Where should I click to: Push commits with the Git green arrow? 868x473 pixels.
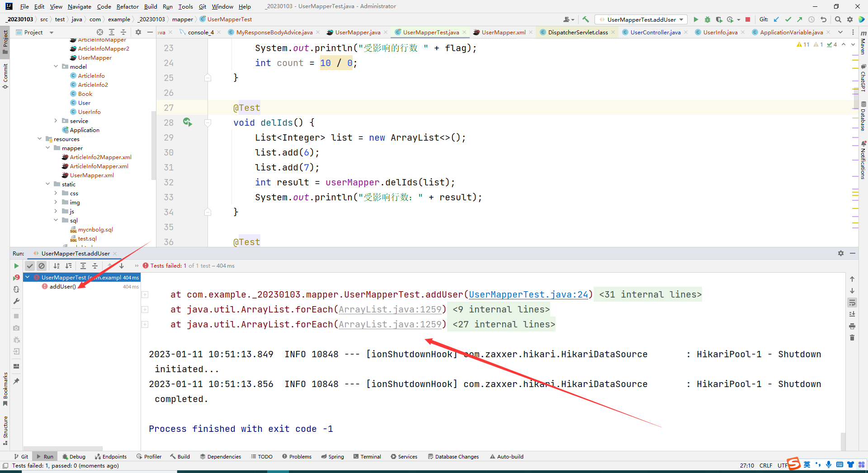coord(800,19)
